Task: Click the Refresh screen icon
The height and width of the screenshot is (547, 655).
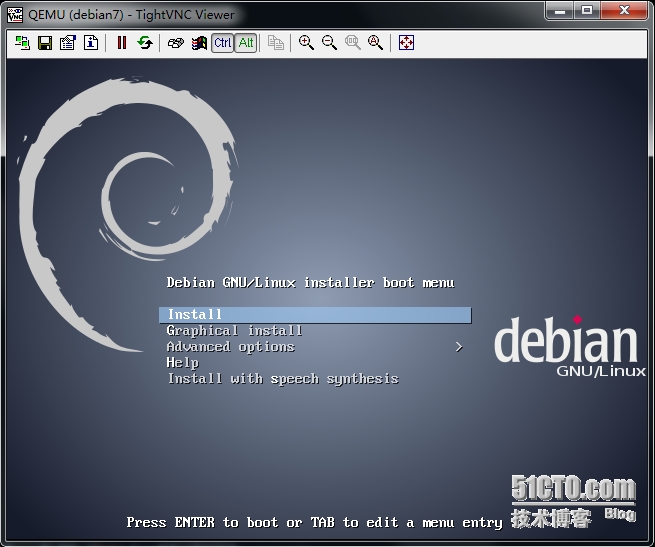Action: (145, 43)
